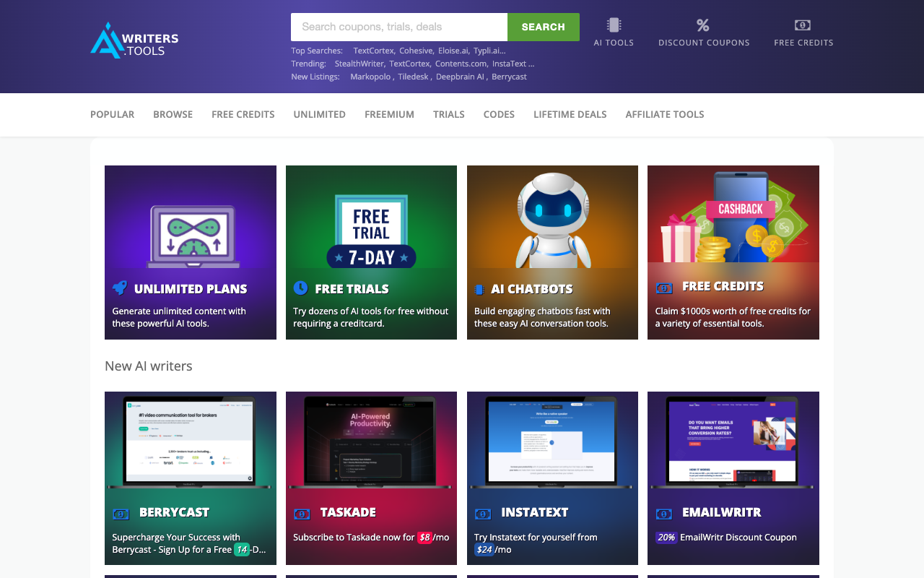Viewport: 924px width, 578px height.
Task: Open Cashback gift and coins image
Action: point(733,215)
